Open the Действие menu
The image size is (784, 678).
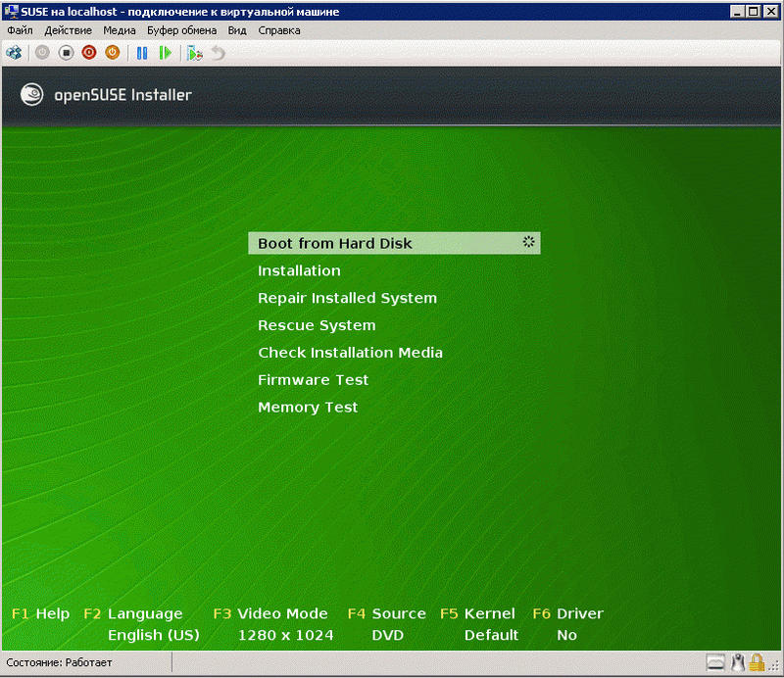[x=68, y=30]
